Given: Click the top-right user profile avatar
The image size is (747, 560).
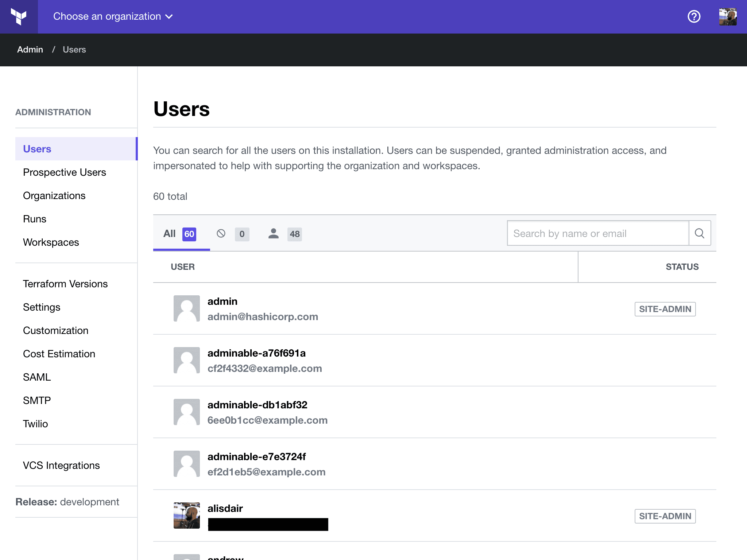Looking at the screenshot, I should 728,16.
